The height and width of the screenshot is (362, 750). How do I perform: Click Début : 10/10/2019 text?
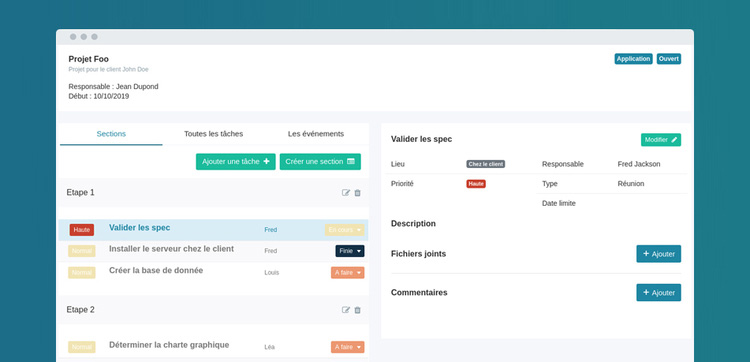99,96
